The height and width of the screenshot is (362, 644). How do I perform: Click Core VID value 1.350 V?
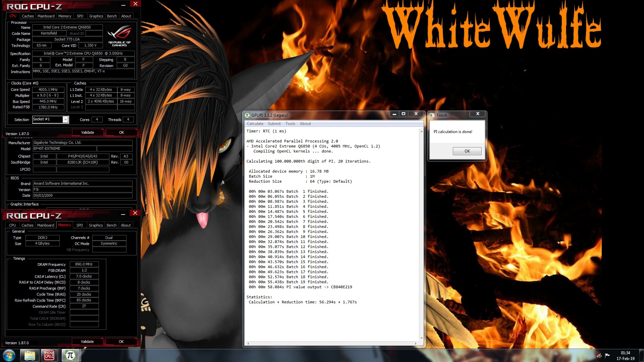point(90,45)
